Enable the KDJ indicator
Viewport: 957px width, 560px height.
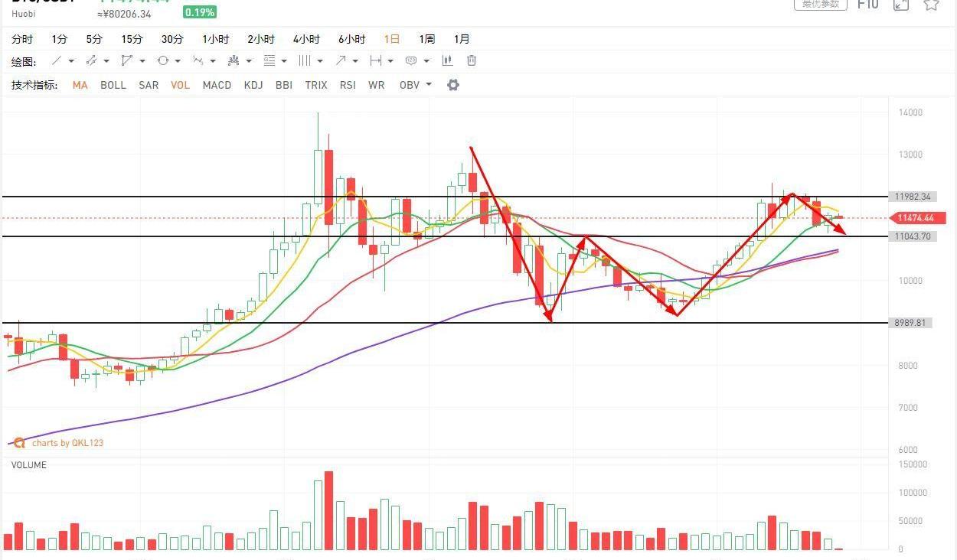pyautogui.click(x=253, y=85)
